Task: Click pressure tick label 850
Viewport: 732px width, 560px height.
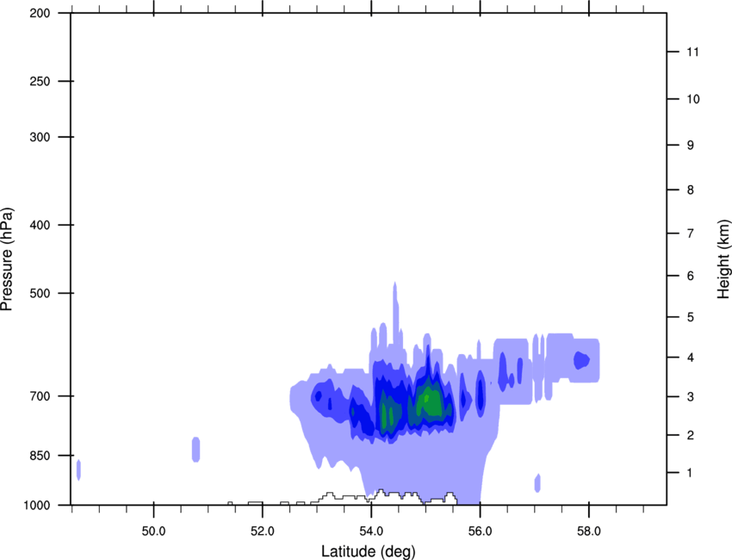Action: click(40, 455)
